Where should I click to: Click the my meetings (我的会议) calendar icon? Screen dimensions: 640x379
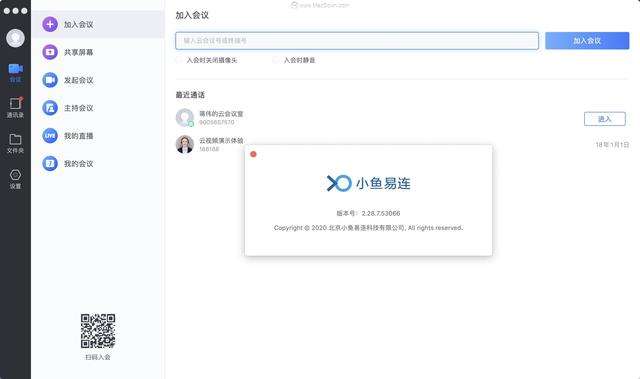point(50,163)
